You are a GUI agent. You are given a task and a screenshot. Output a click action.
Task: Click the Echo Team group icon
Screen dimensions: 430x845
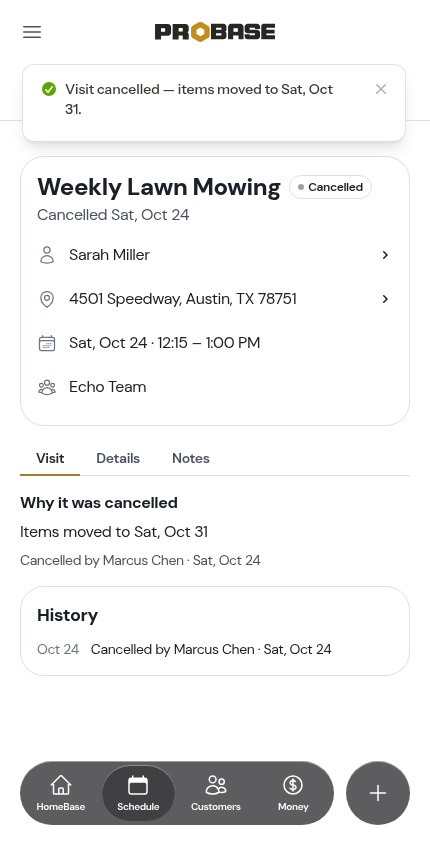pyautogui.click(x=47, y=387)
